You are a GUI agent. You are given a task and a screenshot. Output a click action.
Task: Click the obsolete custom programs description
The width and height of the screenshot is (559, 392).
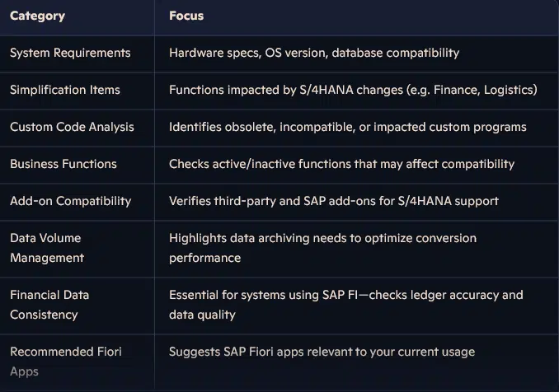[347, 127]
